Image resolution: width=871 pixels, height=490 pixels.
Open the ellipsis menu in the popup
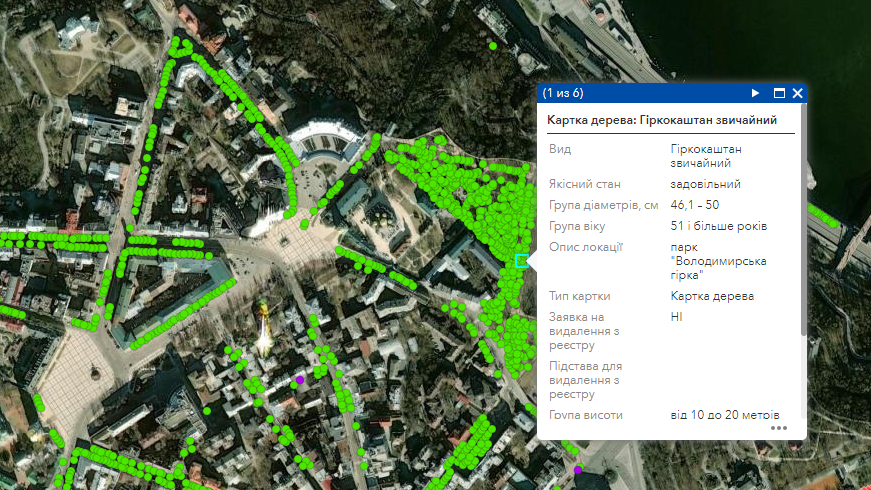779,428
